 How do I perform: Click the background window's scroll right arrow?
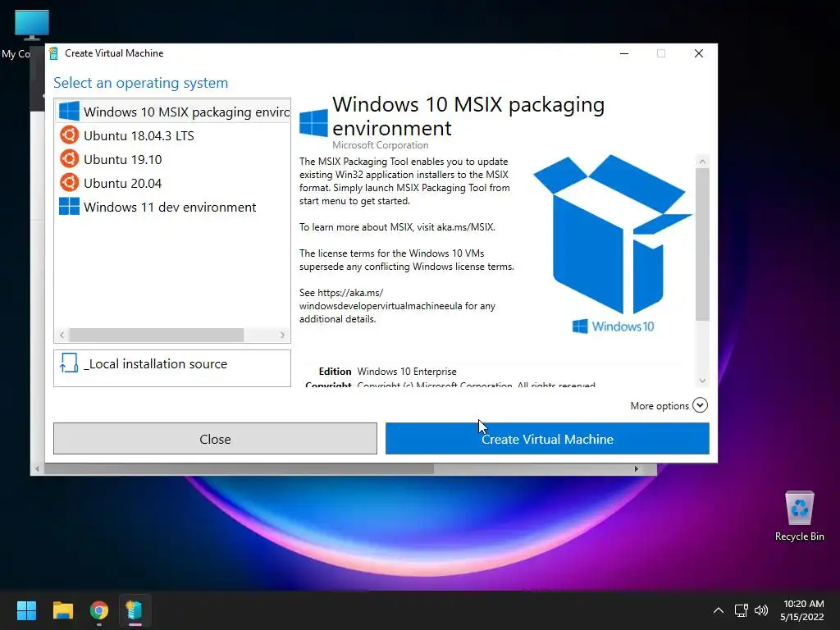point(636,468)
